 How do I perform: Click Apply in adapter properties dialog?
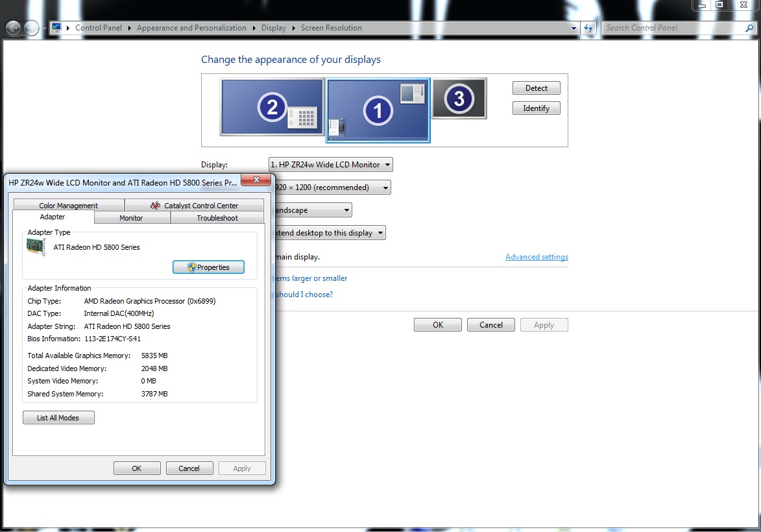click(242, 468)
